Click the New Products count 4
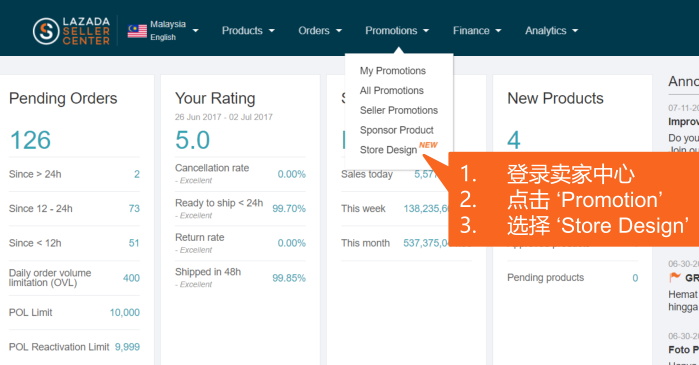This screenshot has width=699, height=365. point(514,140)
